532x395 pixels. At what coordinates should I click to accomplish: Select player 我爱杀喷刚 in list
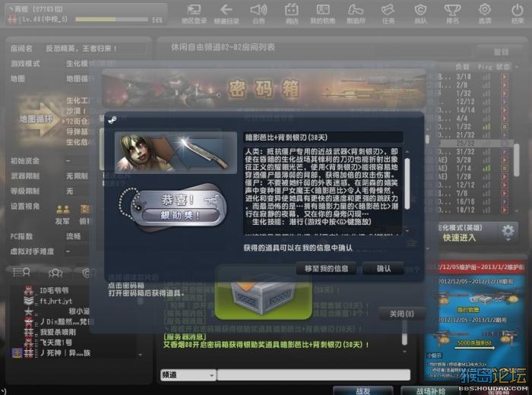59,332
